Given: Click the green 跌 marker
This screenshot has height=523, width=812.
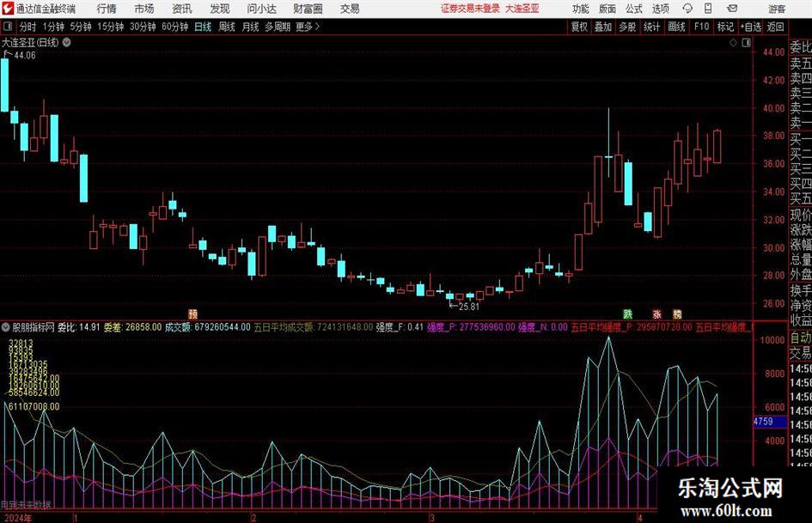Looking at the screenshot, I should (627, 313).
